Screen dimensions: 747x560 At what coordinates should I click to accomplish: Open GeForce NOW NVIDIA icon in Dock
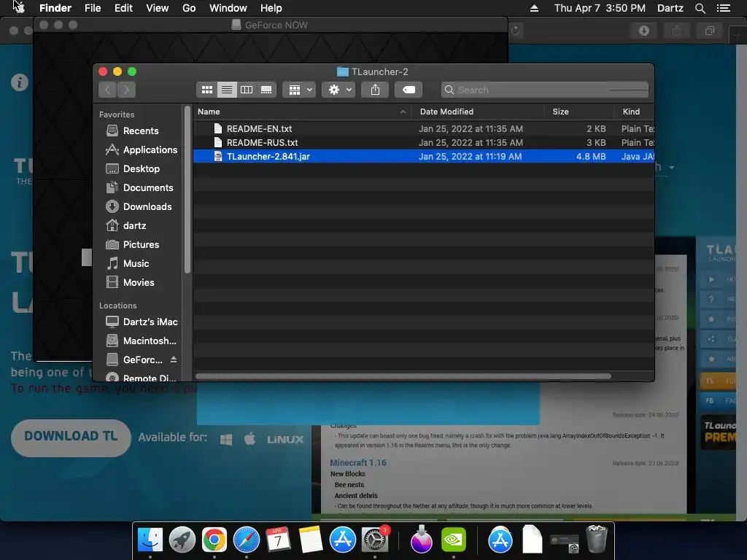(454, 540)
